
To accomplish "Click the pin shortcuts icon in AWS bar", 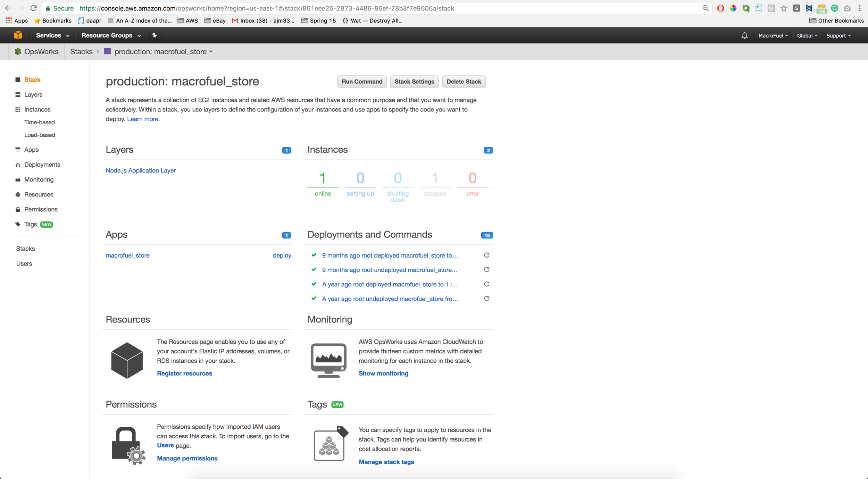I will pyautogui.click(x=155, y=35).
